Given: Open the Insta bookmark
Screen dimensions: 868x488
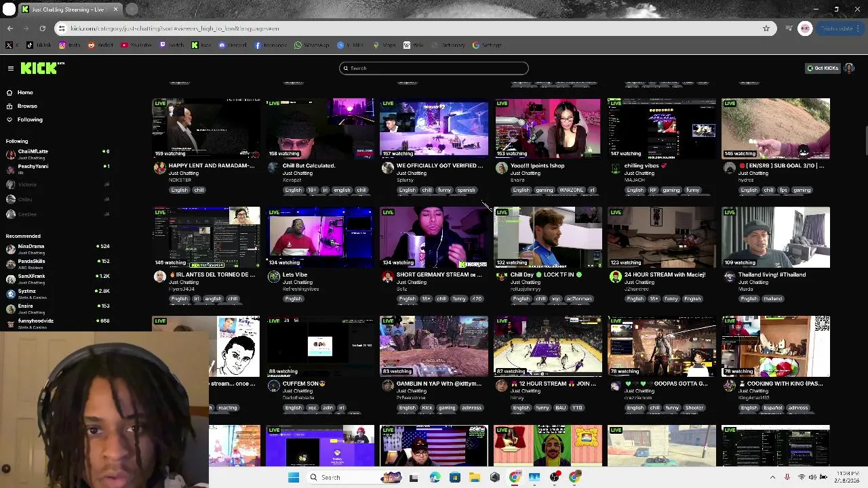Looking at the screenshot, I should (69, 45).
